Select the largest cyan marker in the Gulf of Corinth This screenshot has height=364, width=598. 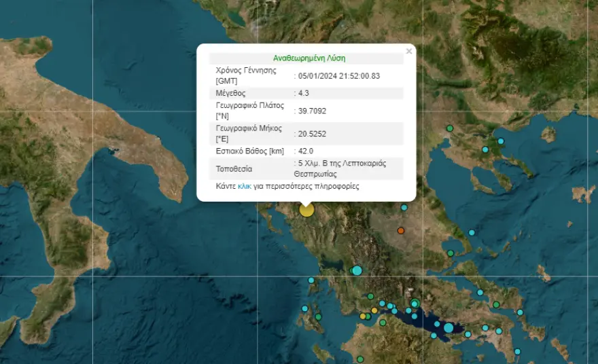click(448, 328)
